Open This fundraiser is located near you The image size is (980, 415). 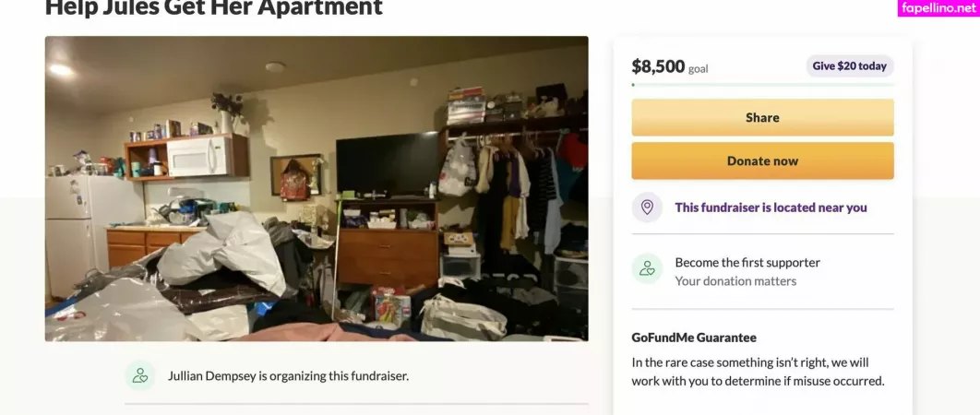[x=771, y=207]
